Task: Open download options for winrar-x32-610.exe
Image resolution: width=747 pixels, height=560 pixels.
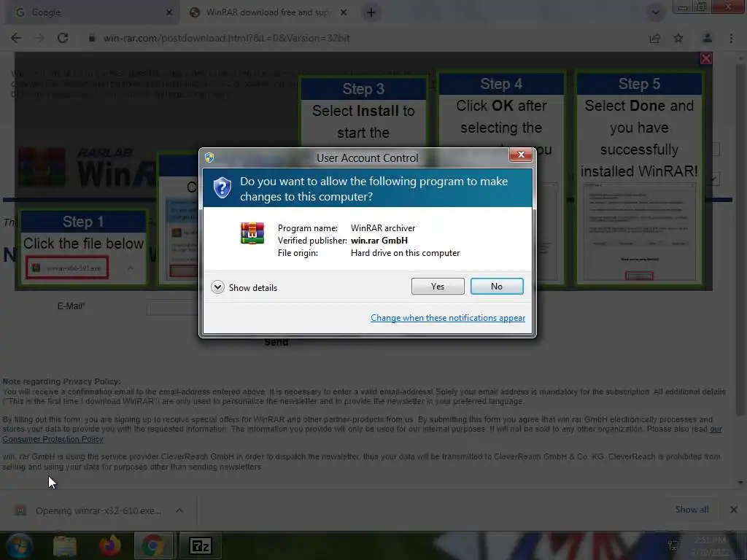Action: (179, 510)
